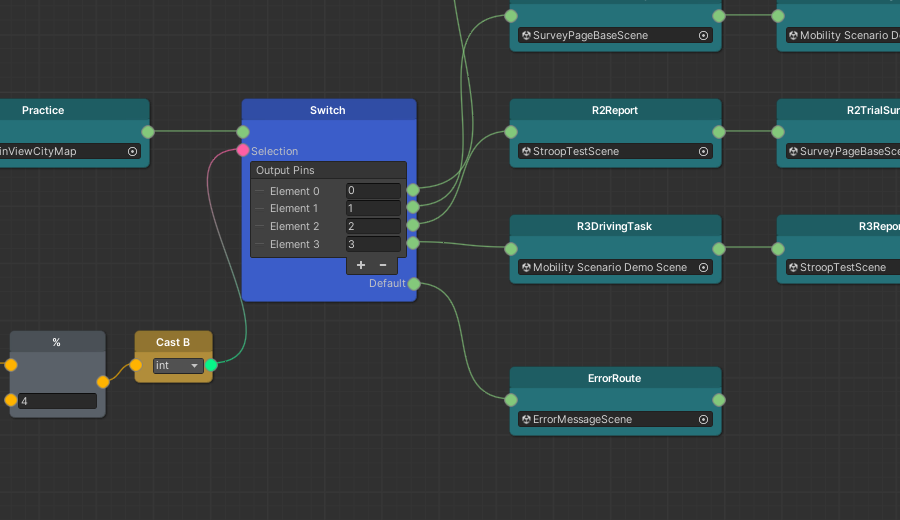900x520 pixels.
Task: Click ErrorRoute output port
Action: click(719, 400)
